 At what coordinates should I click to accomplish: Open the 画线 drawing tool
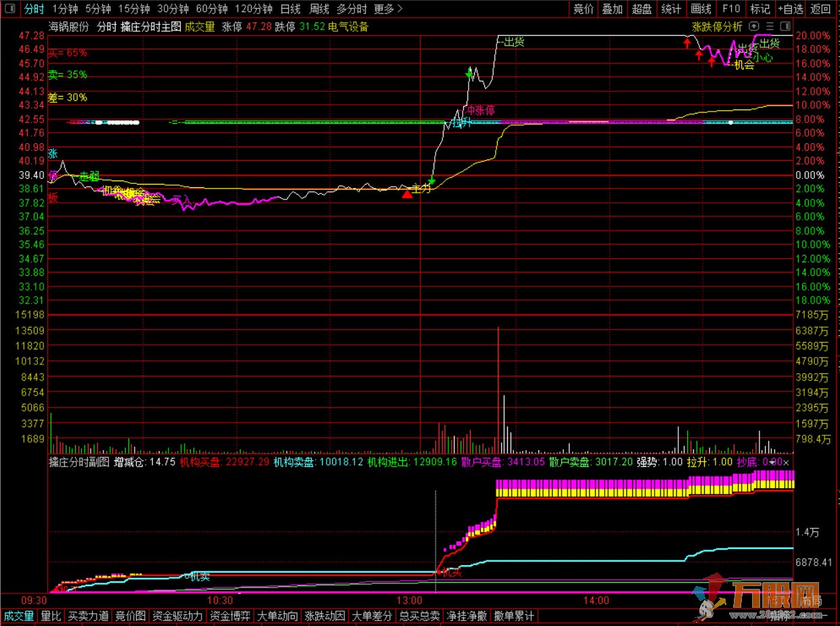pyautogui.click(x=701, y=9)
